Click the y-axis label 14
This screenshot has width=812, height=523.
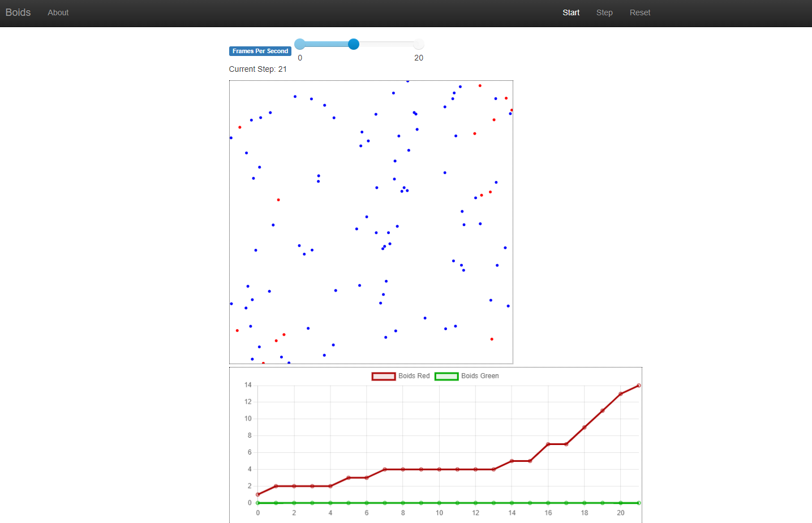[248, 385]
